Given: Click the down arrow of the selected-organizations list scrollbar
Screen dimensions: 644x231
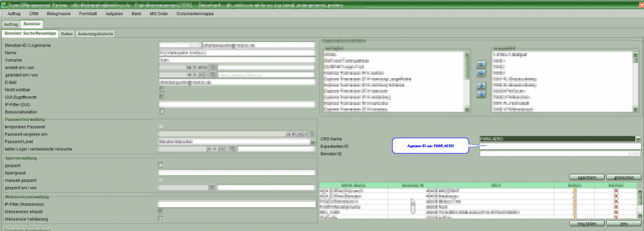Looking at the screenshot, I should tap(636, 110).
